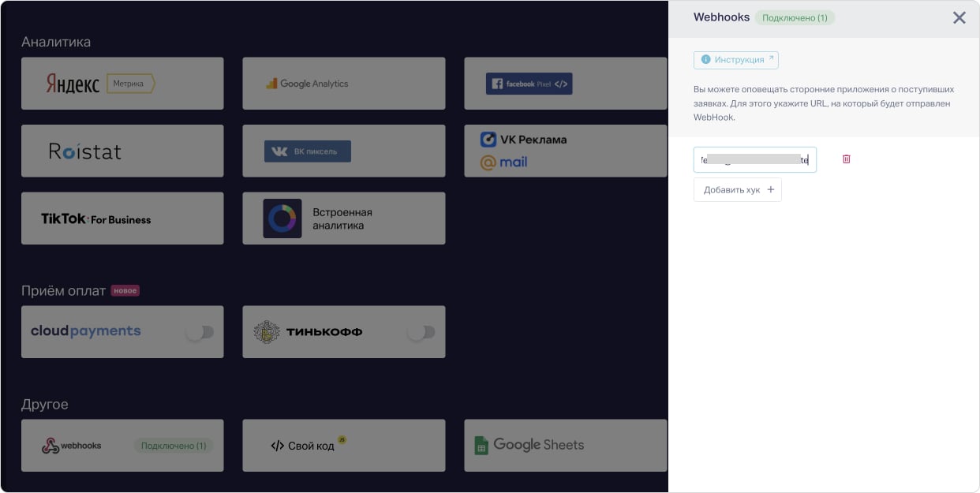Click the Подключено (1) badge in panel header
Screen dimensions: 980x493
pyautogui.click(x=795, y=17)
